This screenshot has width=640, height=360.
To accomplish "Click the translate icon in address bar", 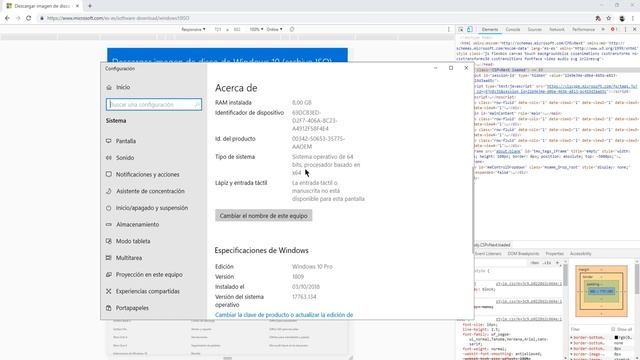I will pyautogui.click(x=598, y=18).
